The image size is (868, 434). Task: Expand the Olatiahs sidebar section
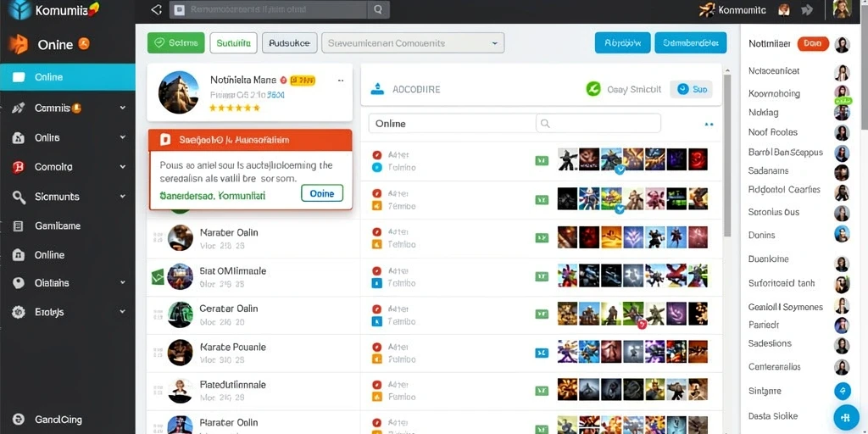tap(122, 282)
